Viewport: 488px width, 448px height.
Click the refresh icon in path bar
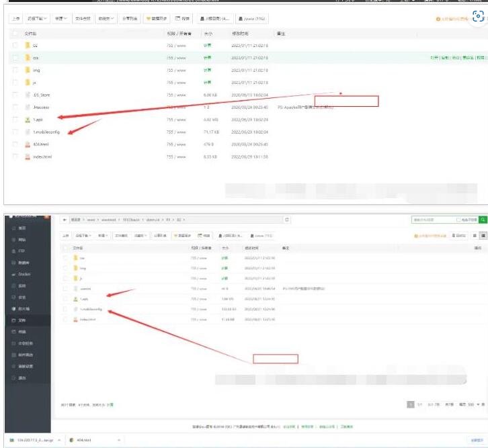coord(288,220)
